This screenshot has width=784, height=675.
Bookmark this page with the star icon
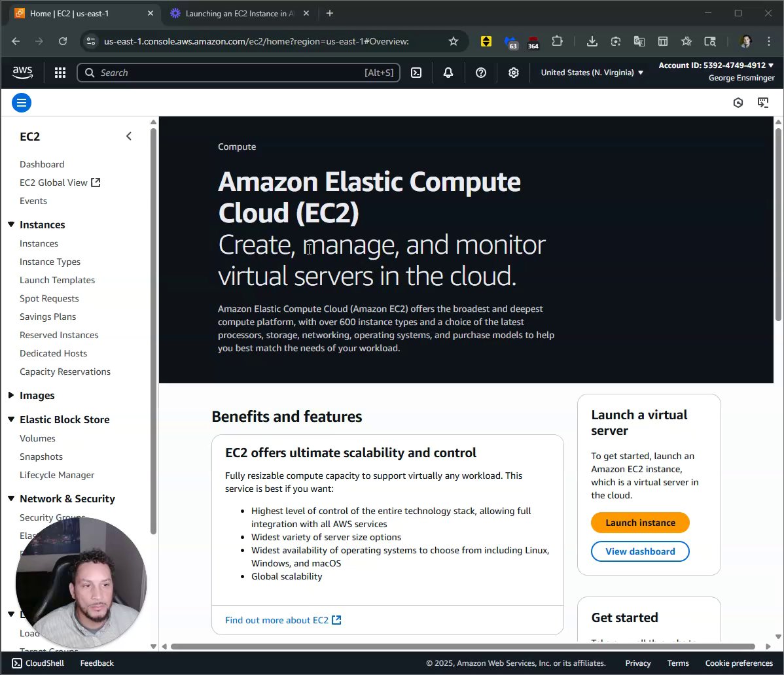point(454,41)
